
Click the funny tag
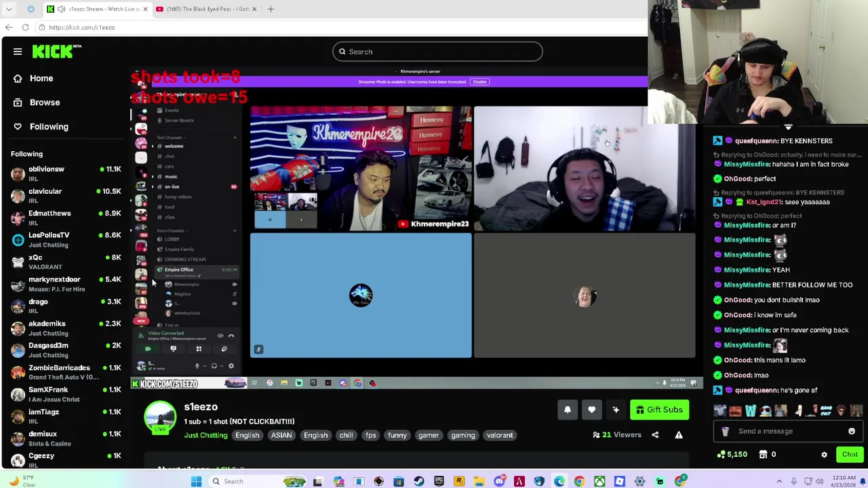coord(397,435)
